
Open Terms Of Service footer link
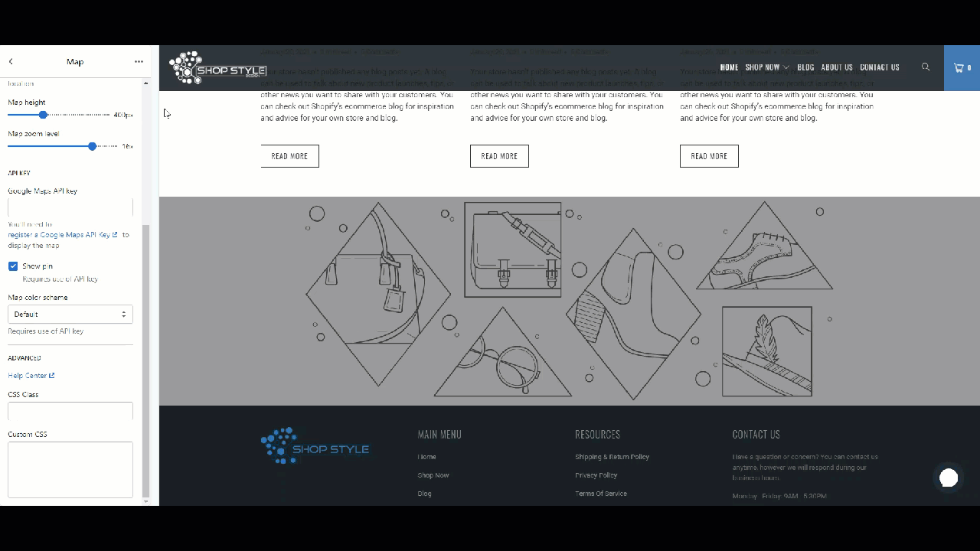(601, 494)
